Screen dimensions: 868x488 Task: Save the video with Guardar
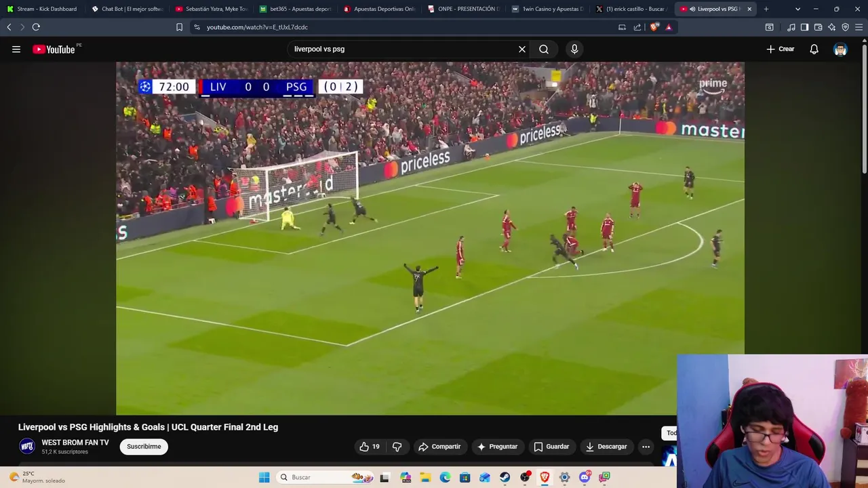(x=551, y=447)
